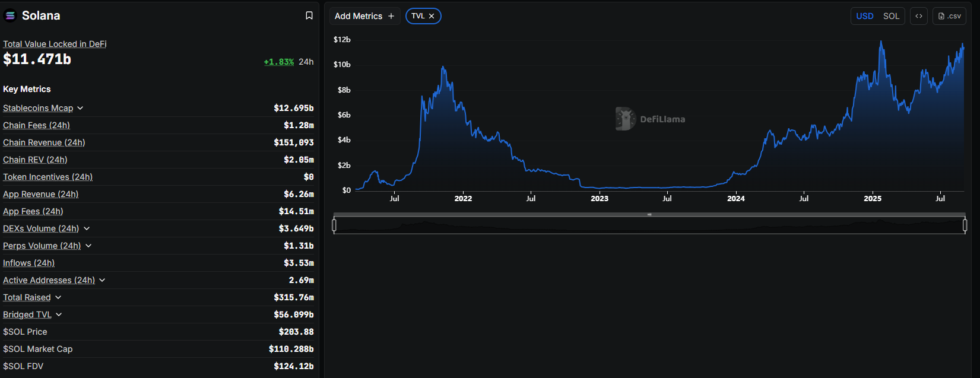Expand the Active Addresses (24h) row
The height and width of the screenshot is (378, 980).
click(x=102, y=280)
